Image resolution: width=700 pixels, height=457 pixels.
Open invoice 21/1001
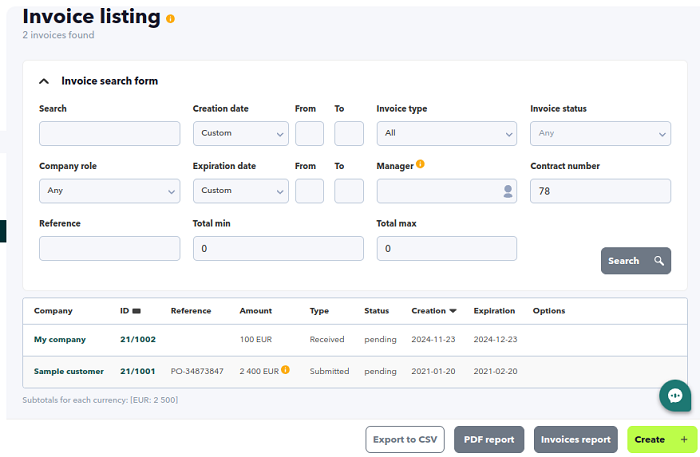point(138,371)
